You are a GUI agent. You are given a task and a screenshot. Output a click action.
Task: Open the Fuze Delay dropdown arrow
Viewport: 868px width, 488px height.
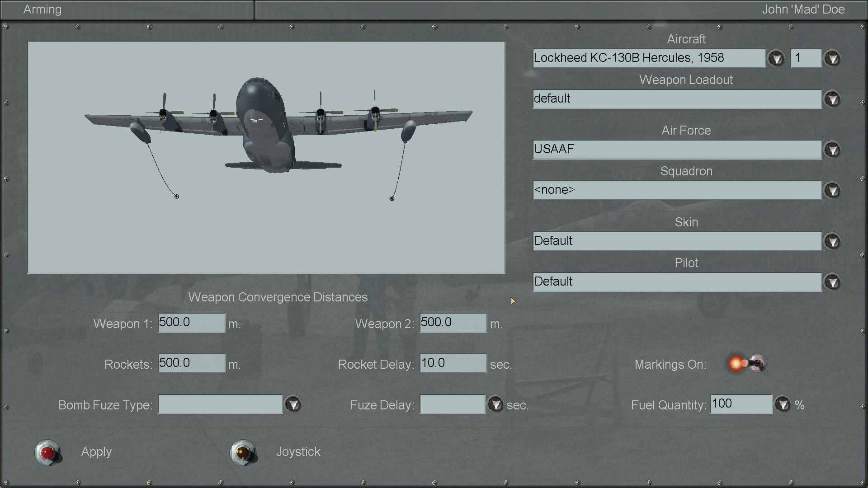495,404
